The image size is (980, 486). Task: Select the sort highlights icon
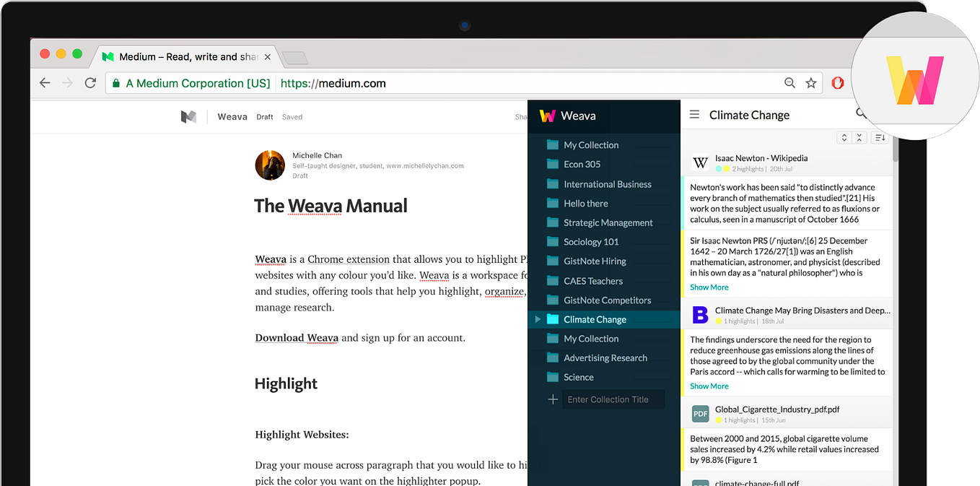(x=880, y=137)
